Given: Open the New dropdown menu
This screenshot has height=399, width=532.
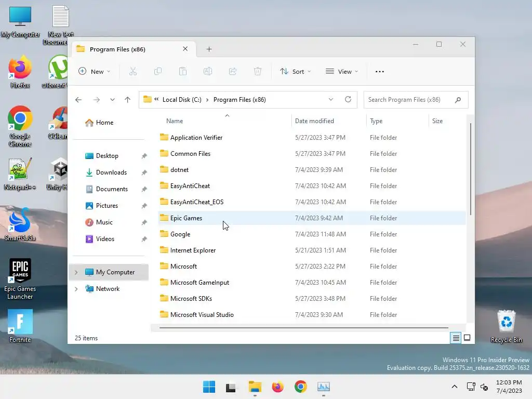Looking at the screenshot, I should (x=95, y=72).
